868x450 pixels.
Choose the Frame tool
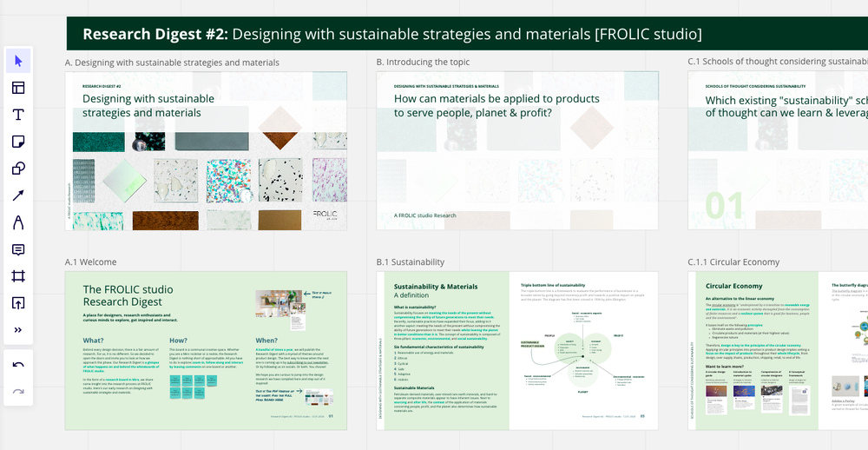click(x=18, y=276)
